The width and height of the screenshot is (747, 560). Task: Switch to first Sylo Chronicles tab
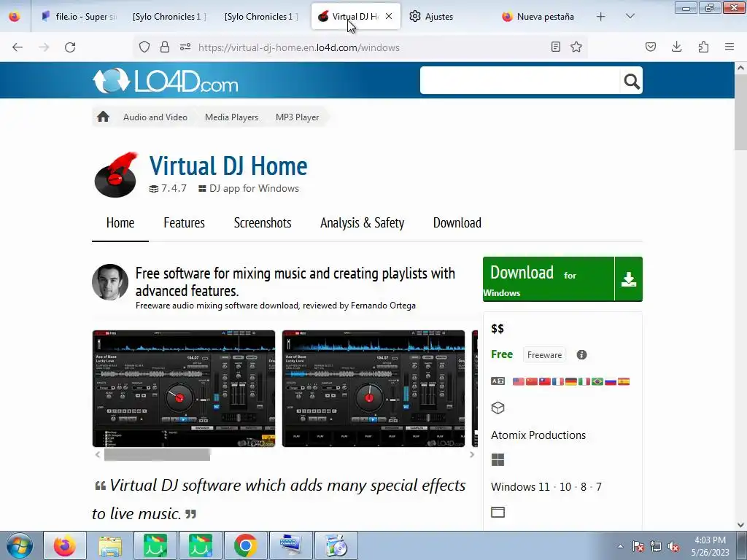coord(169,17)
